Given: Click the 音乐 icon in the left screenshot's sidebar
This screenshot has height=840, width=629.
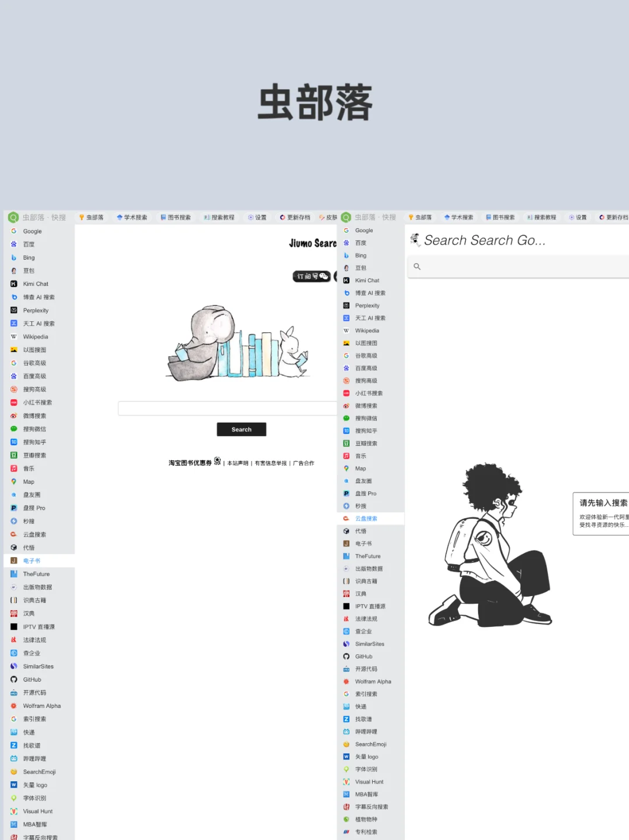Looking at the screenshot, I should (x=13, y=469).
